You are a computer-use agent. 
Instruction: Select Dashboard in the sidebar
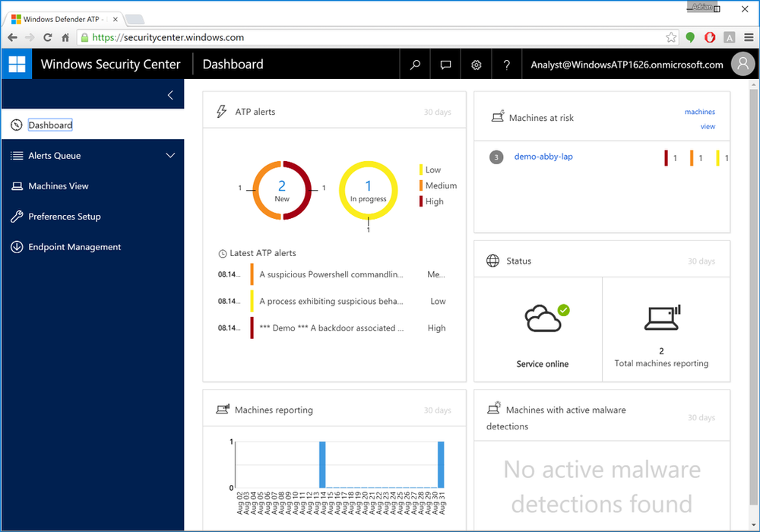49,124
